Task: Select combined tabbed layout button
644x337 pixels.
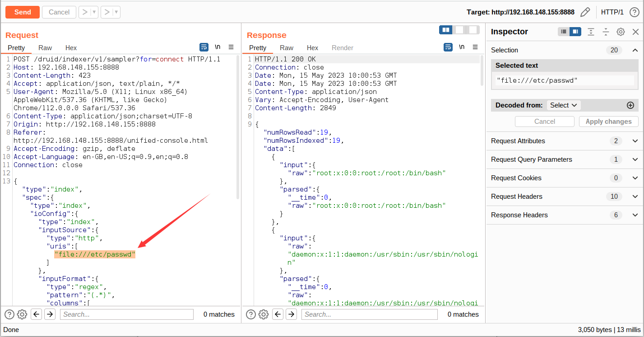Action: pos(473,30)
